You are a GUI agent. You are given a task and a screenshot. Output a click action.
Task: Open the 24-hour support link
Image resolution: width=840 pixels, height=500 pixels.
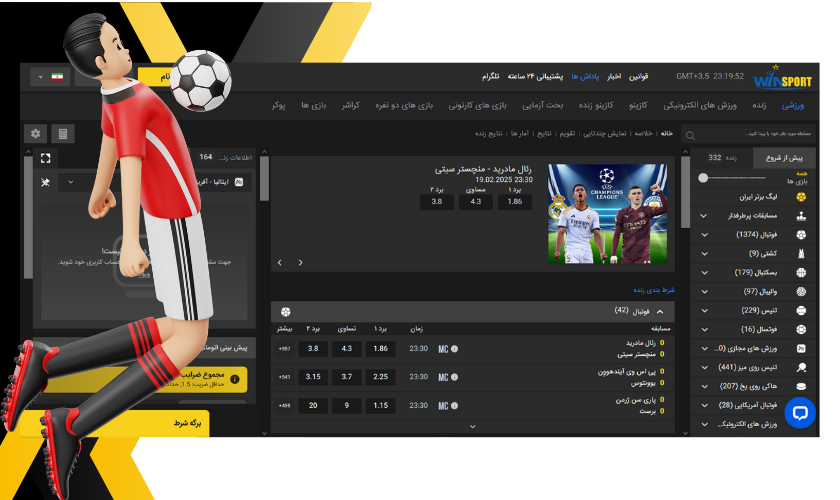click(x=535, y=77)
